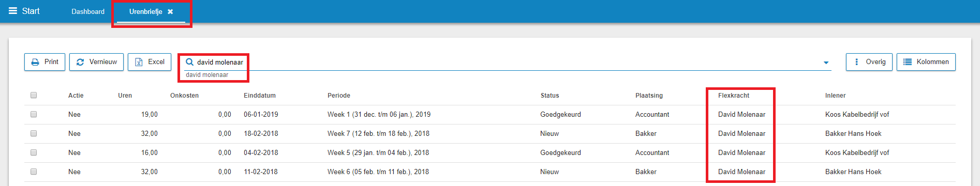The height and width of the screenshot is (186, 980).
Task: Check the row with Einddatum 06-01-2019
Action: [34, 114]
